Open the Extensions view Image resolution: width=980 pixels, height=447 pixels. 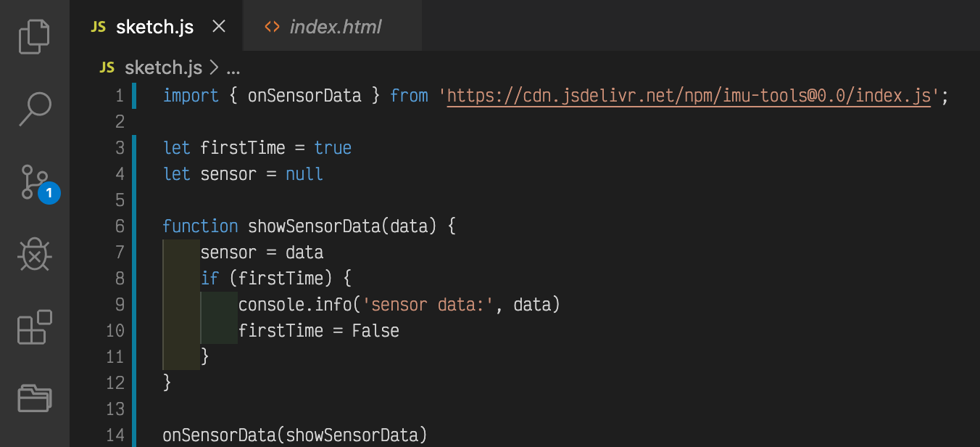[x=34, y=327]
